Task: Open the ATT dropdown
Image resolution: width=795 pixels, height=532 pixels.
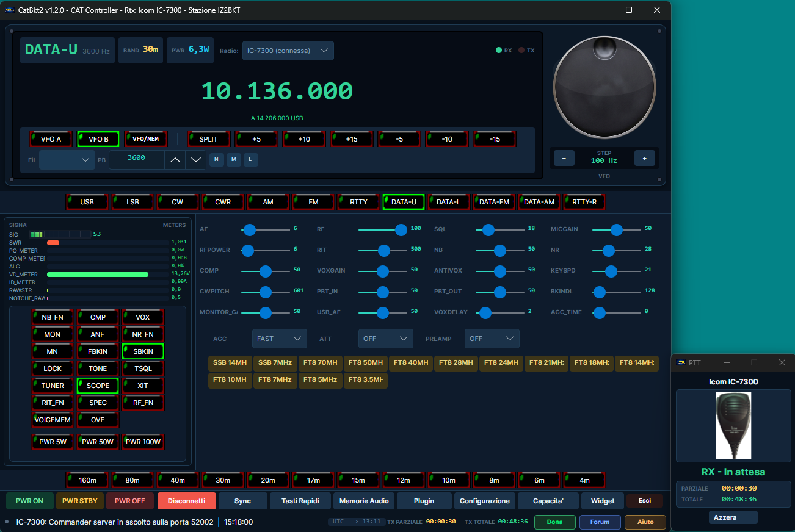Action: click(385, 339)
